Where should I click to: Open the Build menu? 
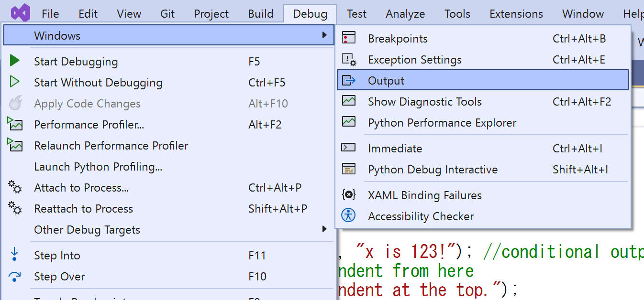(261, 14)
